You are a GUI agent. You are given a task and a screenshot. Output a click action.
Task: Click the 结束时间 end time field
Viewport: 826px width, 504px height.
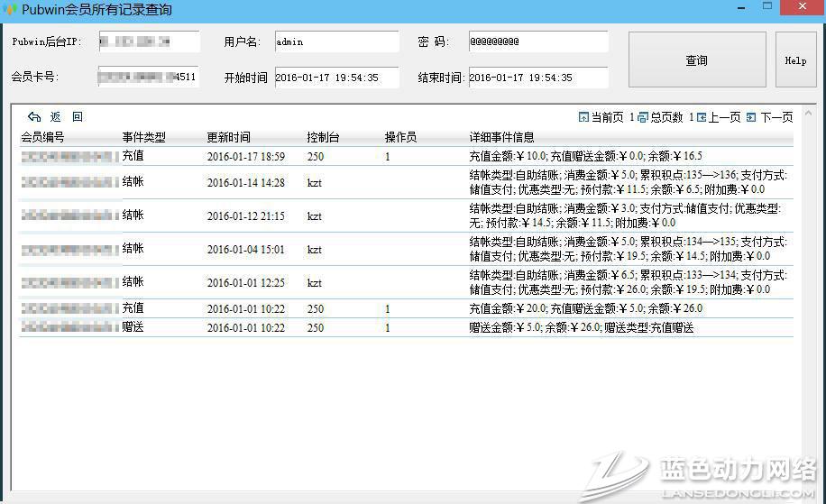pos(537,78)
